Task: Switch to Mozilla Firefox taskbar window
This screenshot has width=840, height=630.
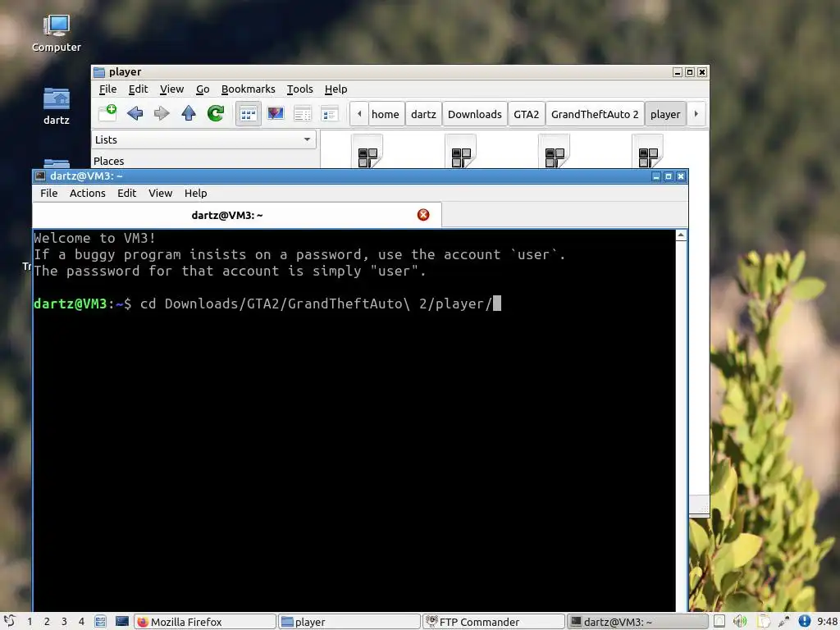Action: [x=204, y=622]
